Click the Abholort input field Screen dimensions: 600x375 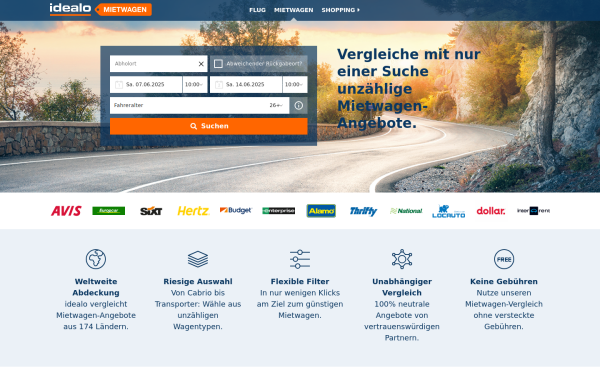point(158,64)
